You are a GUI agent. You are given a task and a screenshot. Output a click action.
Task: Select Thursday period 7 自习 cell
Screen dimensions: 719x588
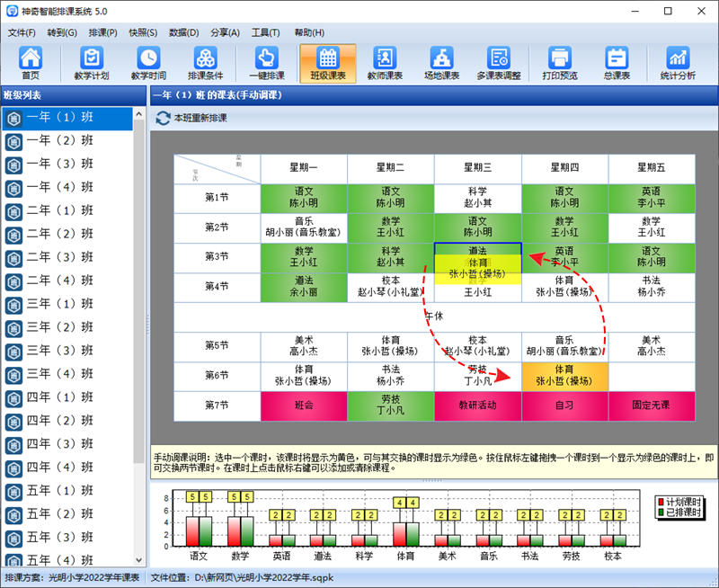[x=564, y=405]
